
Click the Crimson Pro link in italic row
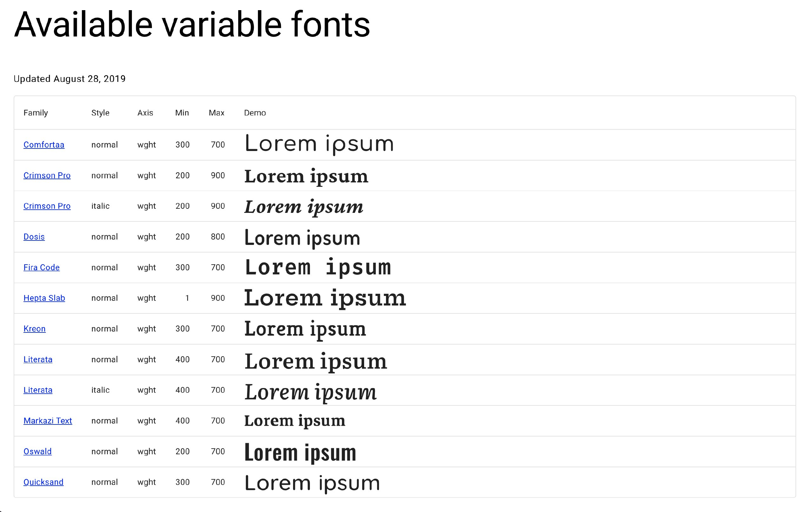47,206
